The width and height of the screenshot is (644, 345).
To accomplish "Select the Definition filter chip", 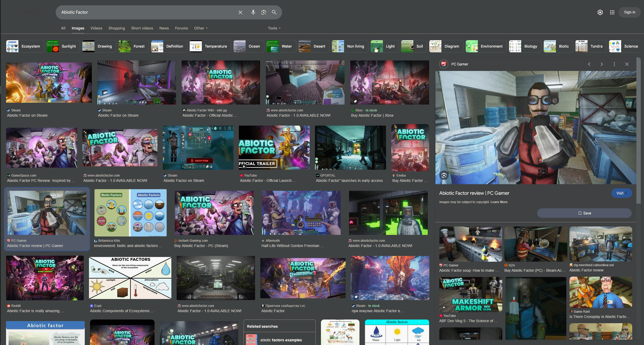I will (169, 46).
